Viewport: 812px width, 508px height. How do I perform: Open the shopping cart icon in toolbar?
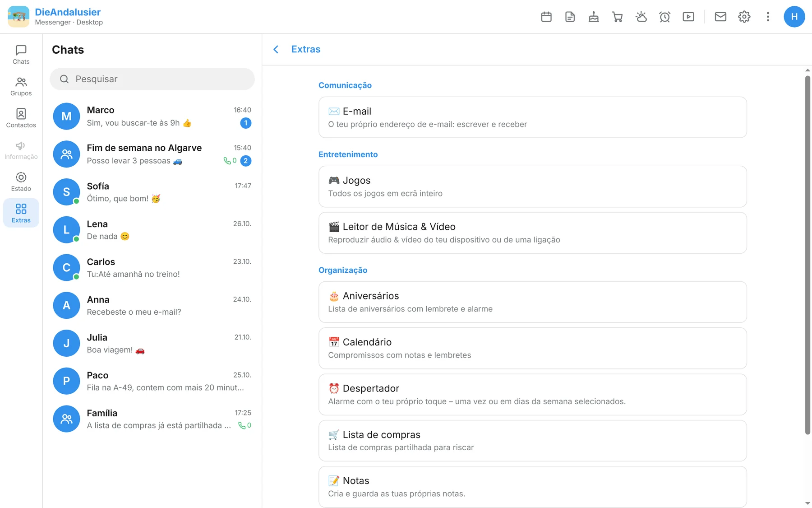click(618, 17)
